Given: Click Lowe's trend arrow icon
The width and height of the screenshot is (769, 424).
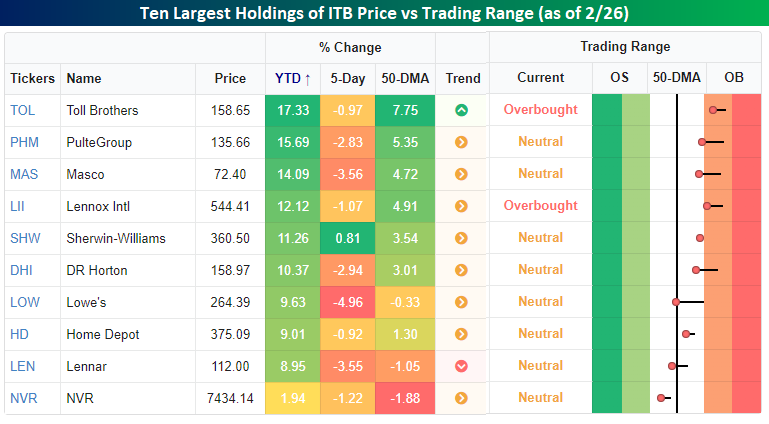Looking at the screenshot, I should [x=461, y=302].
